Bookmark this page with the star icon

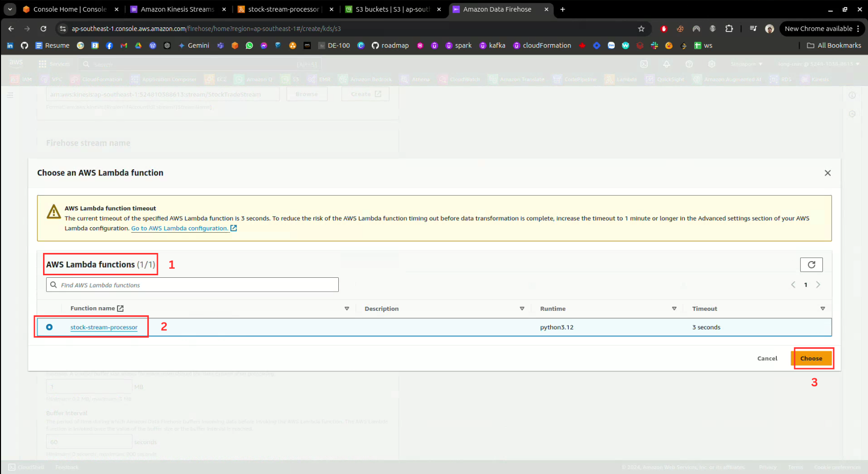[641, 29]
